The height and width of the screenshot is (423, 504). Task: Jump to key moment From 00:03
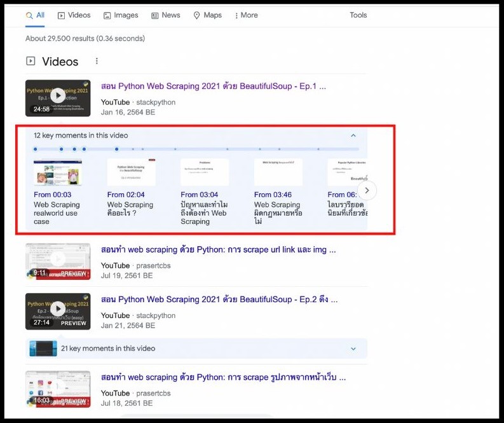pos(52,195)
